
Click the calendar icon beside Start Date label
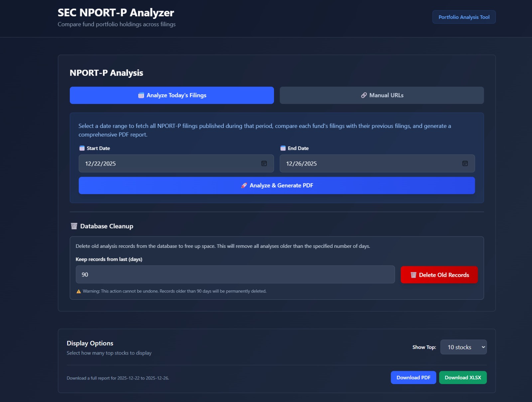pos(81,148)
